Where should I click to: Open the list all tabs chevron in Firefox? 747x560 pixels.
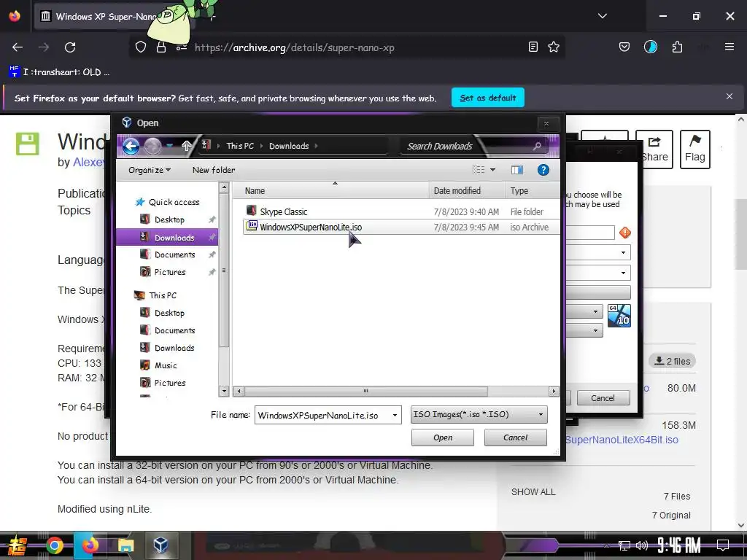(602, 16)
